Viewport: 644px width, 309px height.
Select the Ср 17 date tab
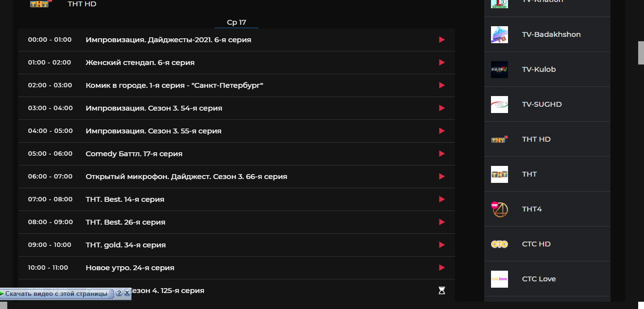237,22
